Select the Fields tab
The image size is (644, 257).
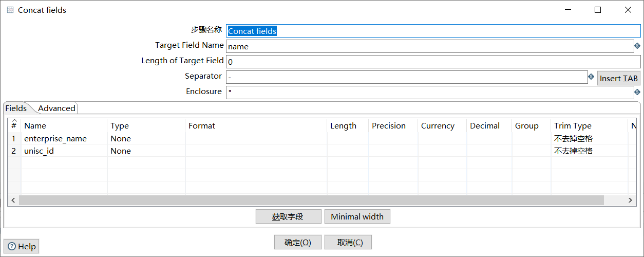pyautogui.click(x=16, y=108)
